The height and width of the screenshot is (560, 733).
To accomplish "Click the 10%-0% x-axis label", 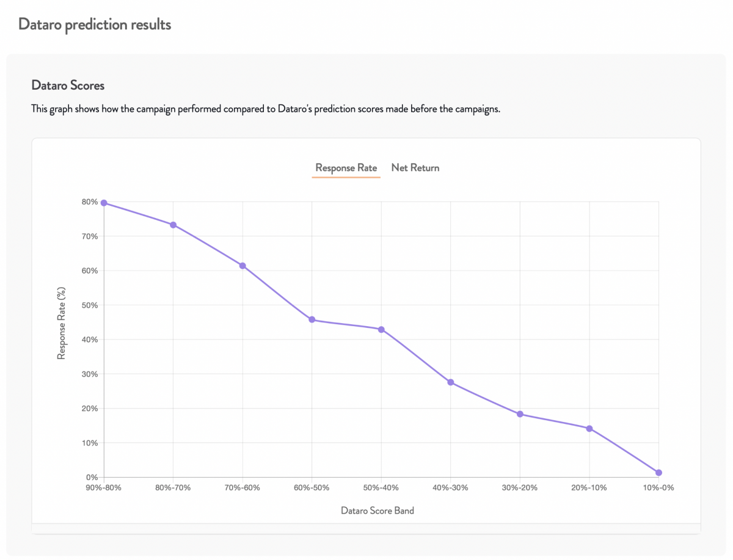I will click(658, 488).
